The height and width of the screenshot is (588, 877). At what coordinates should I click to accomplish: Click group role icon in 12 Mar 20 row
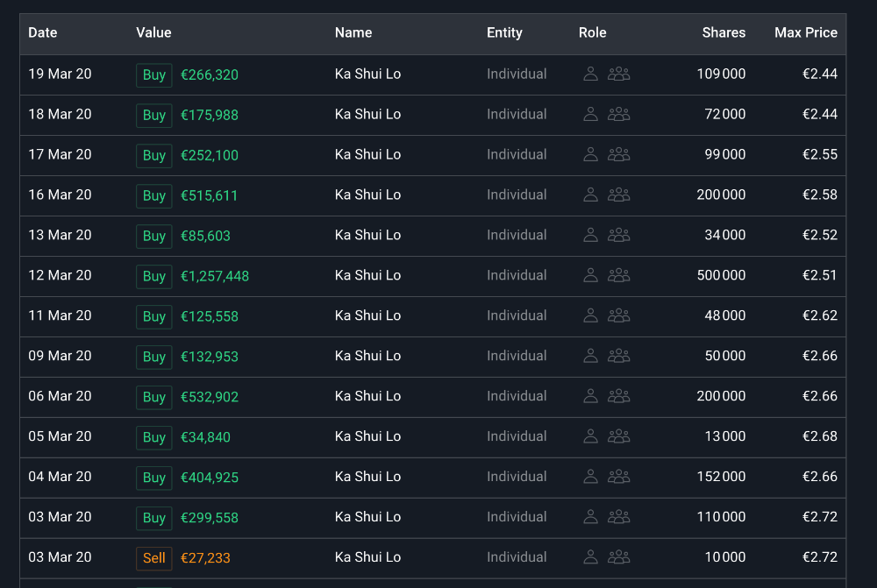click(x=619, y=276)
